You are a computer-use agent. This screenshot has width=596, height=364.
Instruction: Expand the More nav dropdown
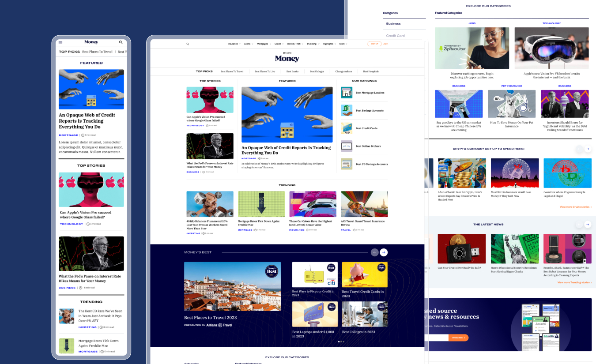point(343,44)
